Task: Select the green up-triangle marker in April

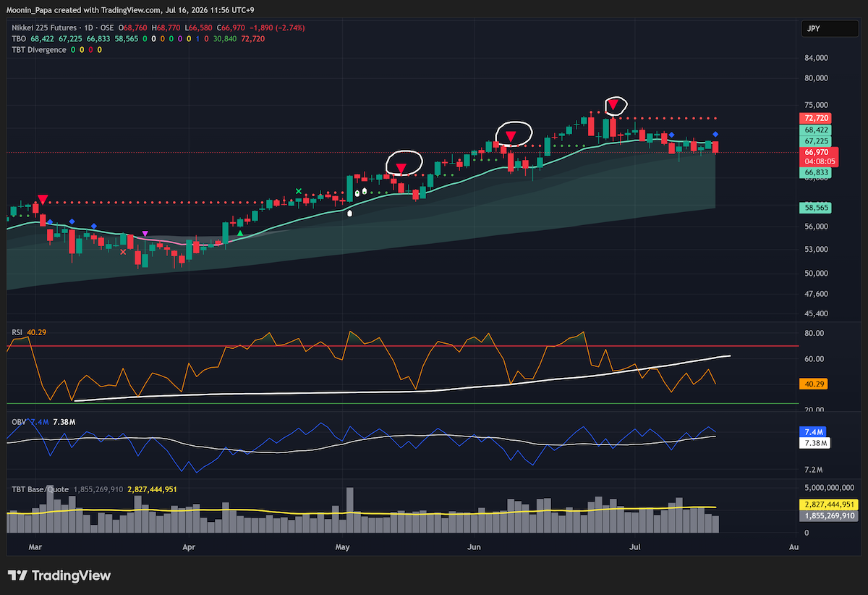Action: pyautogui.click(x=239, y=233)
